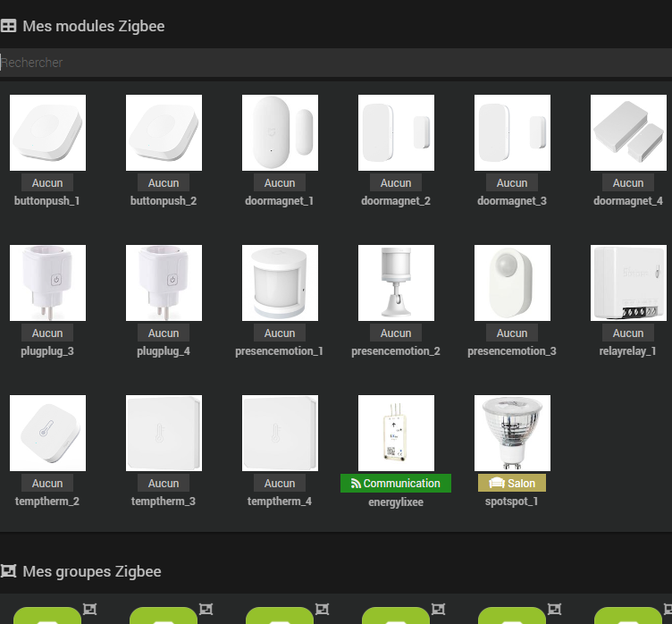
Task: Click the Aucun label under doormagnet_2
Action: 396,183
